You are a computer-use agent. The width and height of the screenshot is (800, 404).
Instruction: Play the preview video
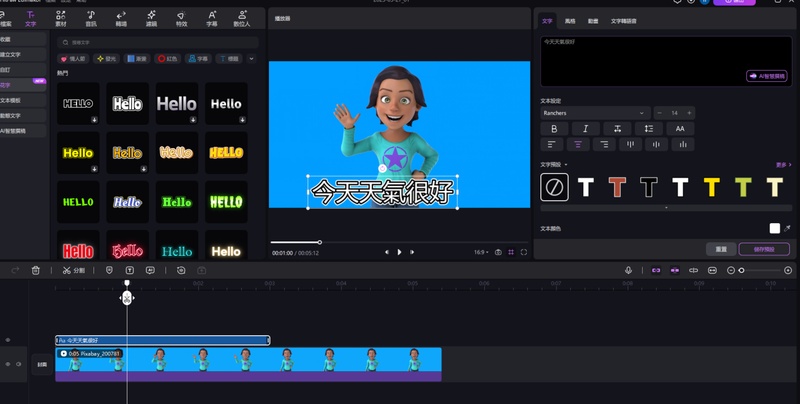tap(399, 252)
